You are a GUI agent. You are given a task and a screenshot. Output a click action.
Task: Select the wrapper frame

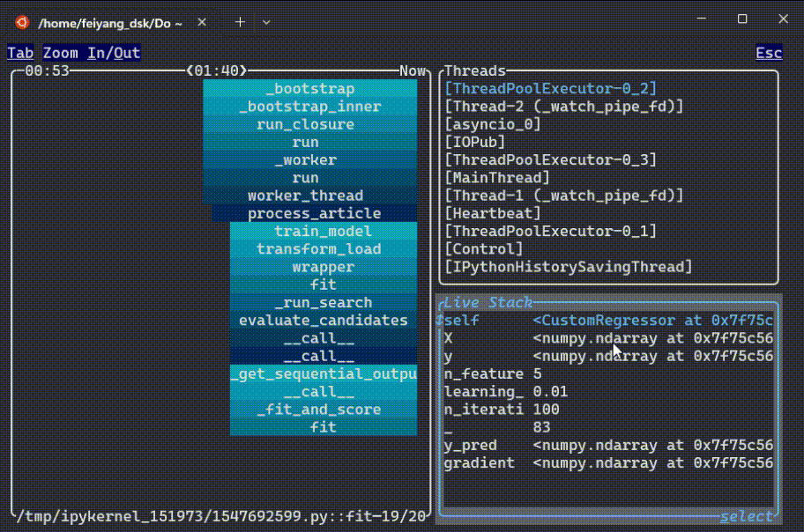[x=324, y=267]
